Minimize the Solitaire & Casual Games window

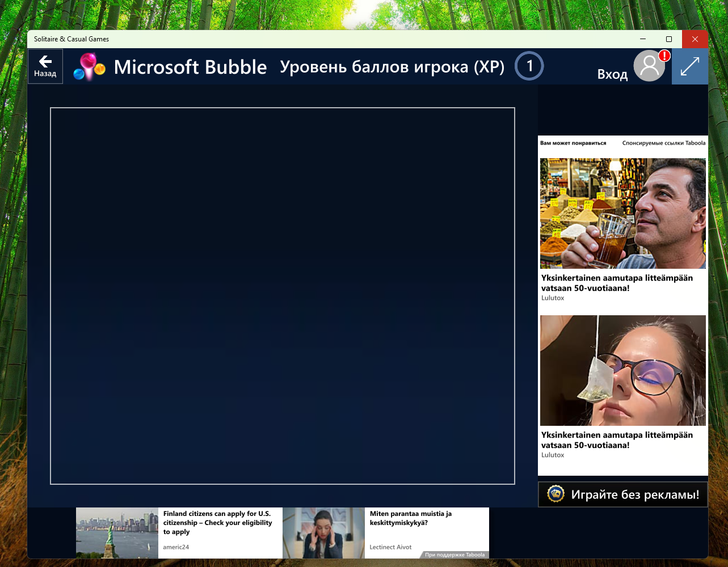coord(643,39)
